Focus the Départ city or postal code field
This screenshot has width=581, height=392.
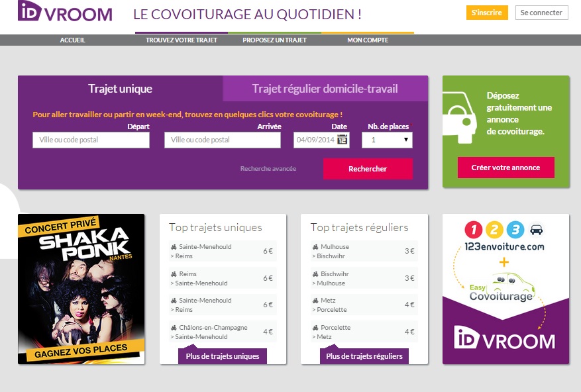[91, 140]
